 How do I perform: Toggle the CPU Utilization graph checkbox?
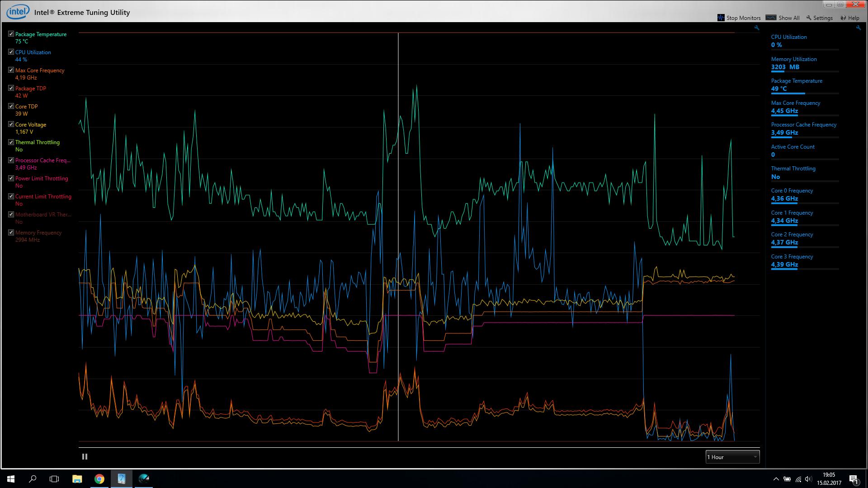(11, 52)
